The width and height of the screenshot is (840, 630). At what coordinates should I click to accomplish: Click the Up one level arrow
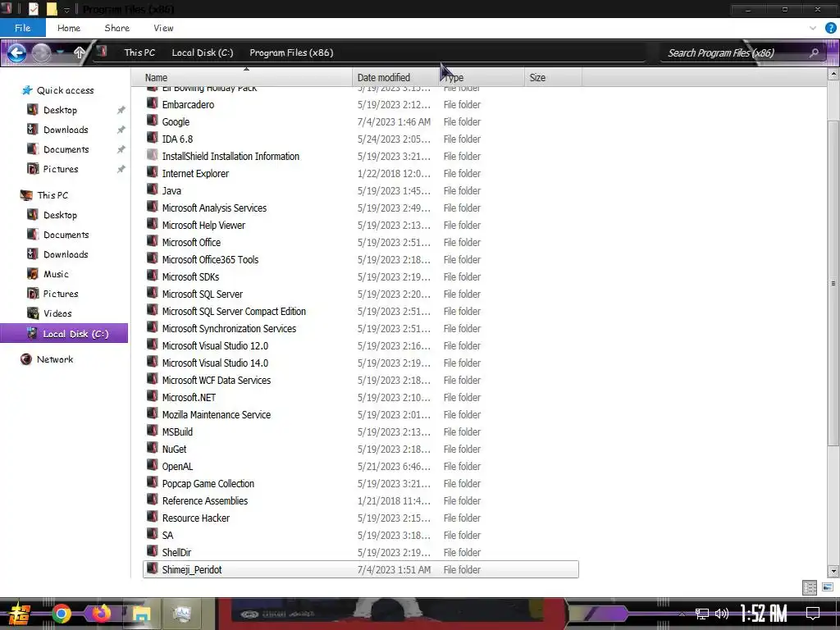(x=80, y=52)
